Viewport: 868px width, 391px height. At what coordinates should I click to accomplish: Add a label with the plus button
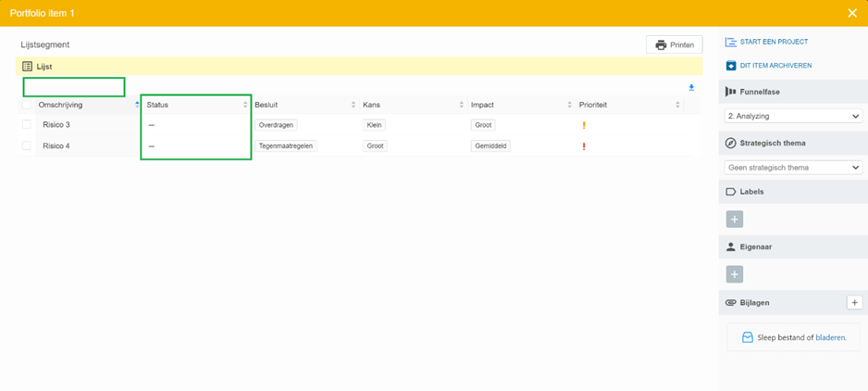tap(735, 219)
